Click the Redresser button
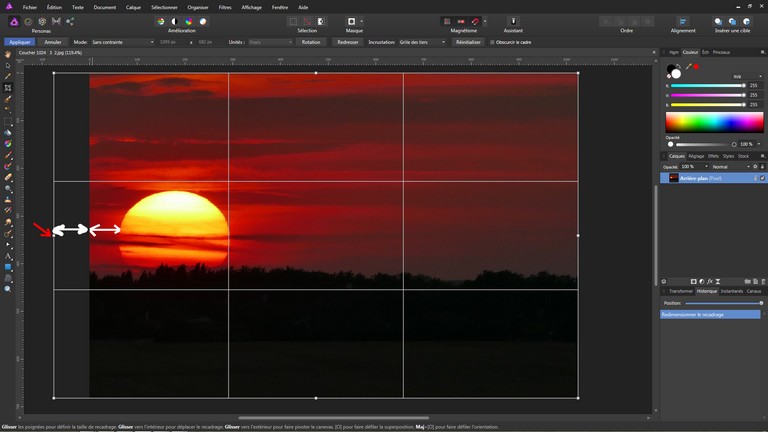The width and height of the screenshot is (768, 432). [347, 42]
